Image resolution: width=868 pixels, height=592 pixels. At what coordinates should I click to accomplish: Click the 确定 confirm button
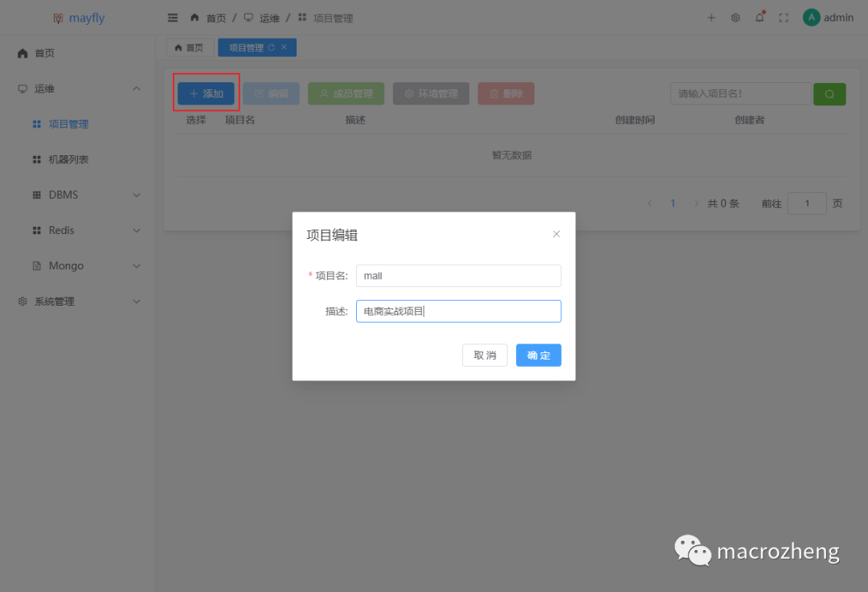538,356
